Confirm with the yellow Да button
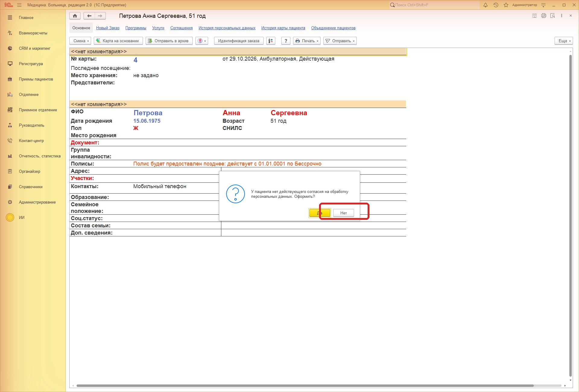 coord(320,213)
